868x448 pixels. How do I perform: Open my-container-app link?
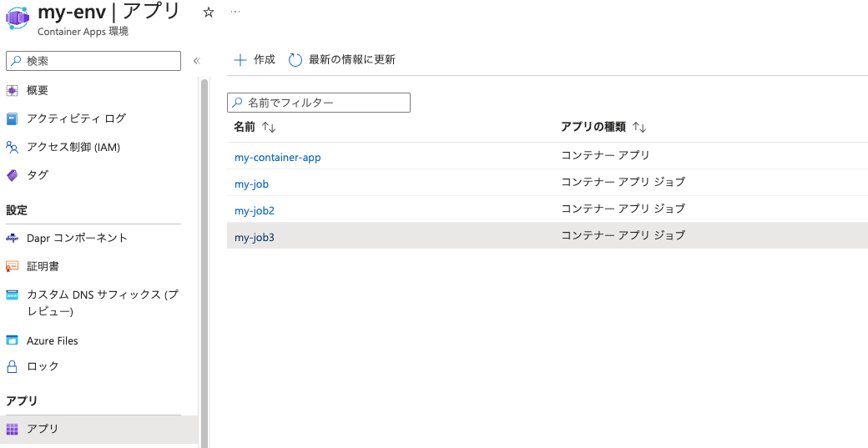[278, 158]
